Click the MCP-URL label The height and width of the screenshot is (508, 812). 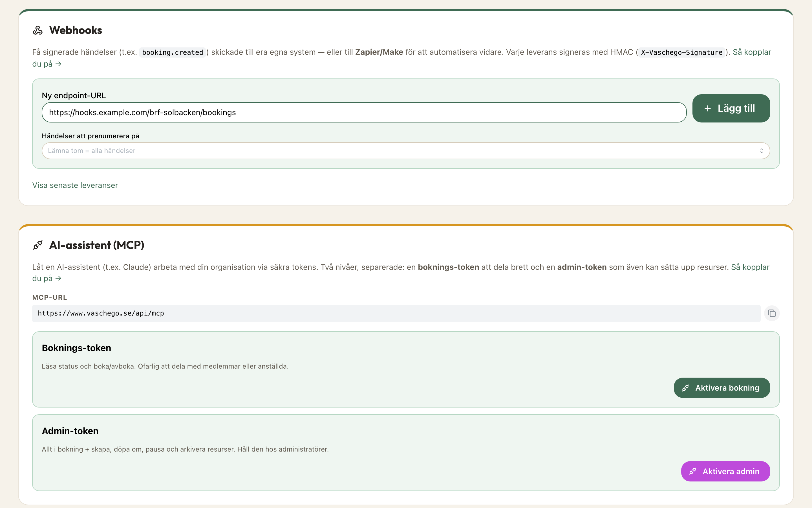coord(50,297)
